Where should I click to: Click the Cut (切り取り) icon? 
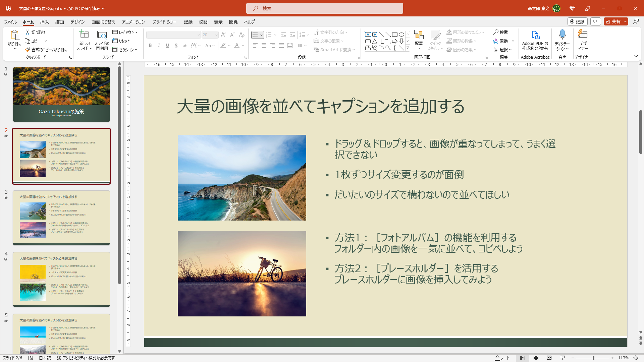pyautogui.click(x=28, y=32)
